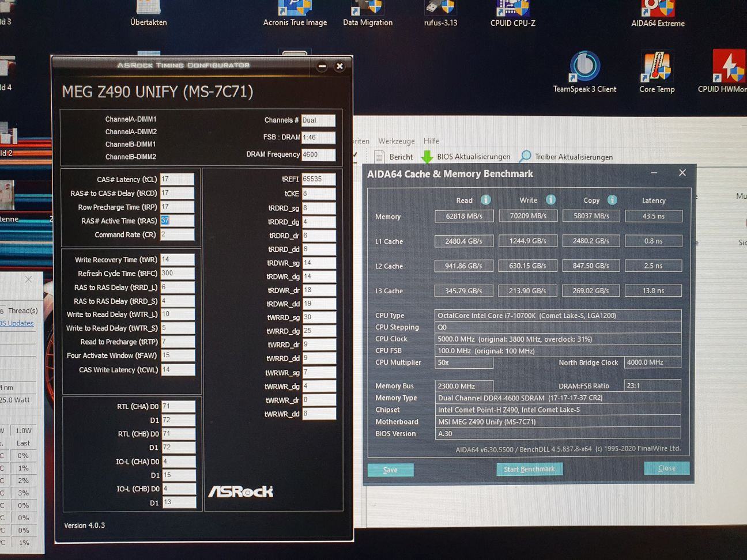Screen dimensions: 747x560
Task: Launch CPUID CPU-Z shortcut
Action: tap(512, 13)
